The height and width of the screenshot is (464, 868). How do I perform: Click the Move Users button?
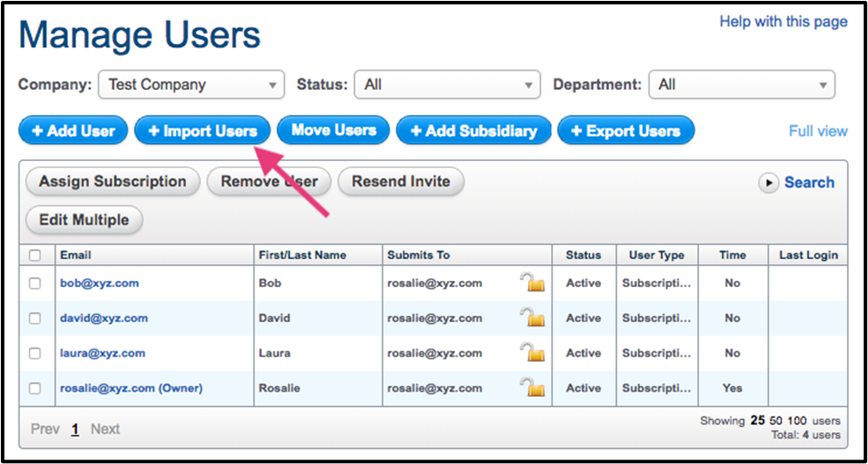[x=334, y=130]
